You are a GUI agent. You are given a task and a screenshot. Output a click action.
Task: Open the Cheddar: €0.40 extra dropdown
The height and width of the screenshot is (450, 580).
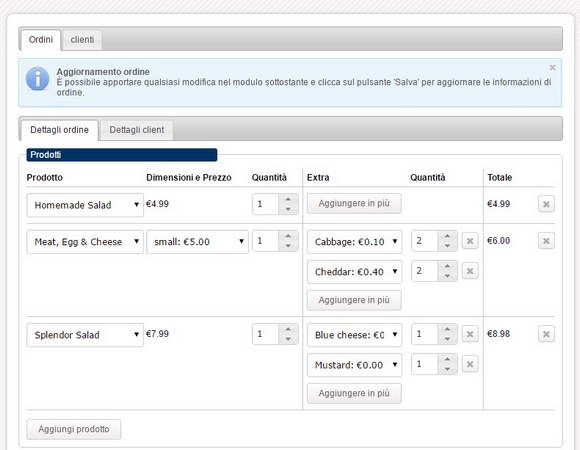[354, 272]
